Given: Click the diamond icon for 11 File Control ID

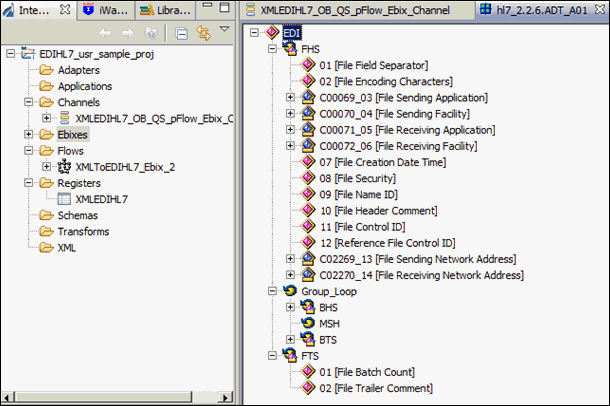Looking at the screenshot, I should [x=308, y=226].
